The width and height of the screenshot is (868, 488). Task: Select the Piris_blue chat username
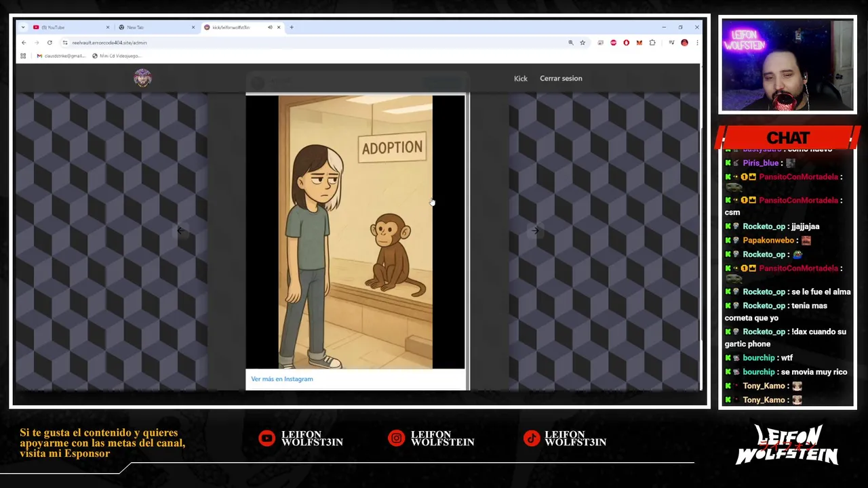point(760,163)
